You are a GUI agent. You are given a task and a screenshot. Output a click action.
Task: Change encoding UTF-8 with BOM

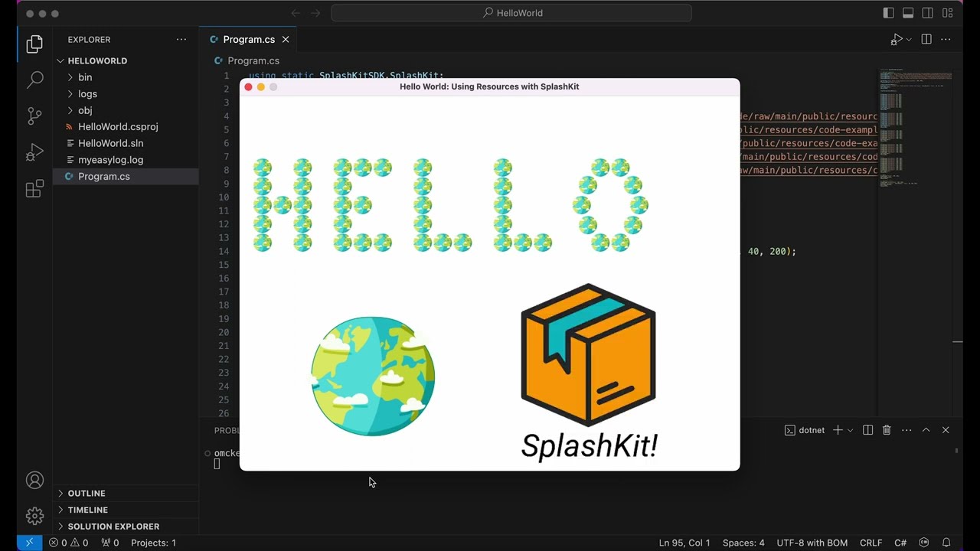[812, 543]
